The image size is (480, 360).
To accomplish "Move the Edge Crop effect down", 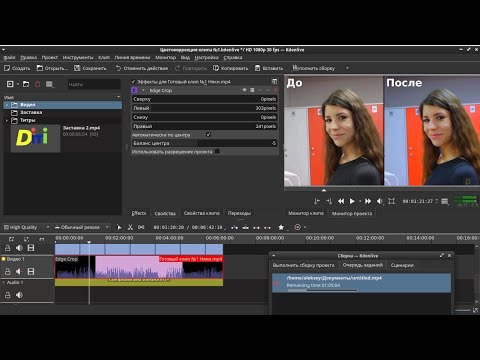I will [268, 90].
